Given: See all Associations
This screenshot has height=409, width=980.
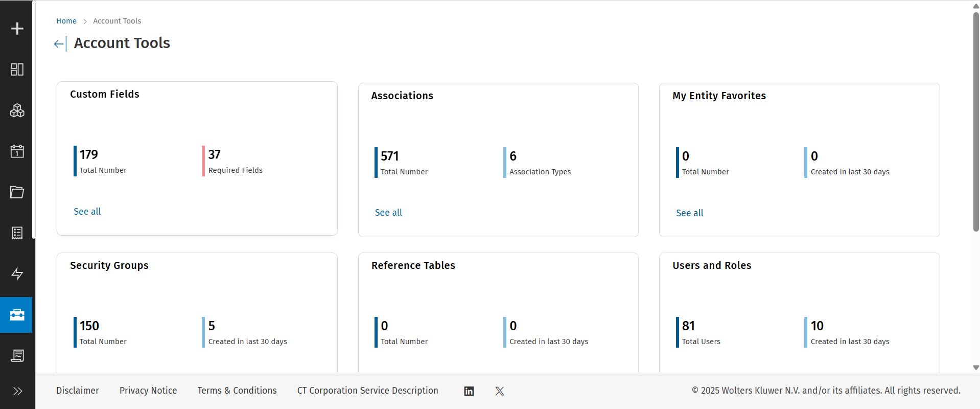Looking at the screenshot, I should tap(388, 213).
